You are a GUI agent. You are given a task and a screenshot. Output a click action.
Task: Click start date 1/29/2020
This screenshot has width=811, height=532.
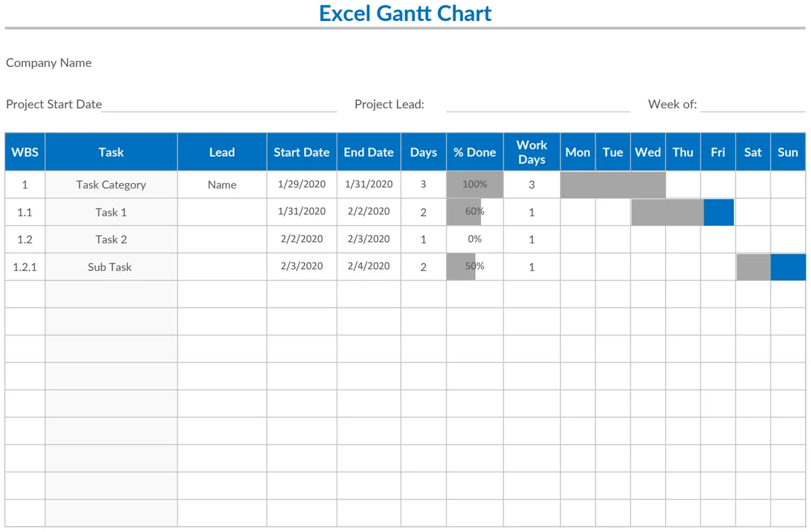301,184
